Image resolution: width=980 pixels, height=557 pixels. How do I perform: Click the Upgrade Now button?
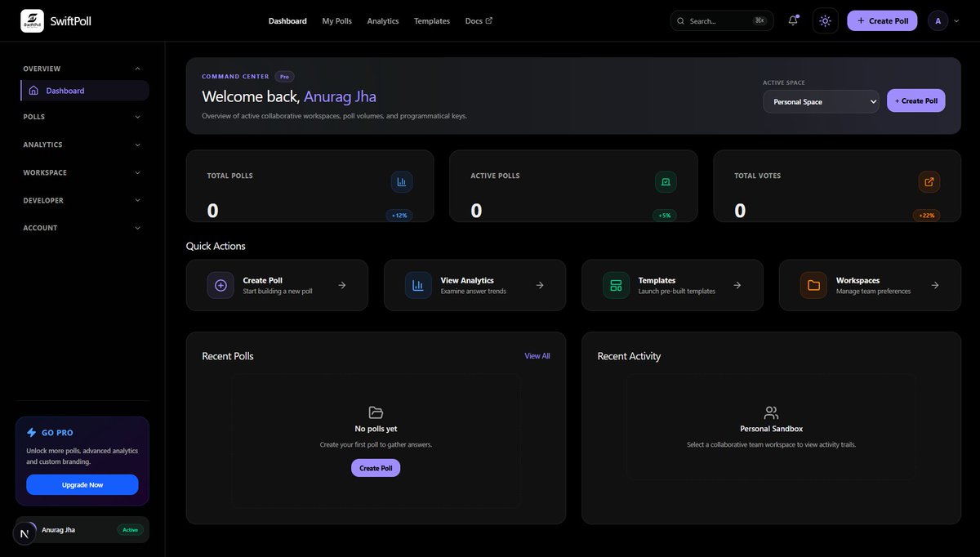pyautogui.click(x=82, y=484)
